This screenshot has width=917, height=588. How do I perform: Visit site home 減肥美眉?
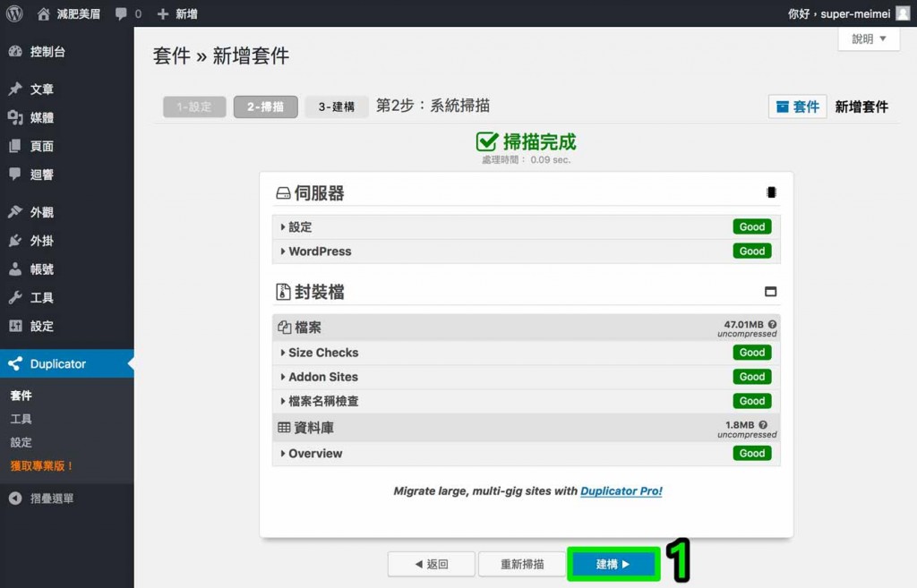68,13
